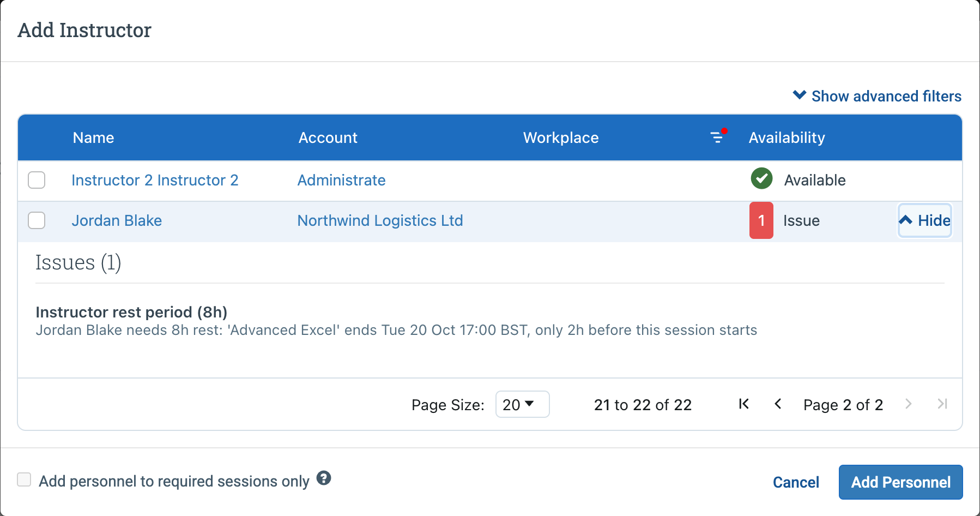This screenshot has width=980, height=516.
Task: Go to last page of results
Action: pyautogui.click(x=942, y=404)
